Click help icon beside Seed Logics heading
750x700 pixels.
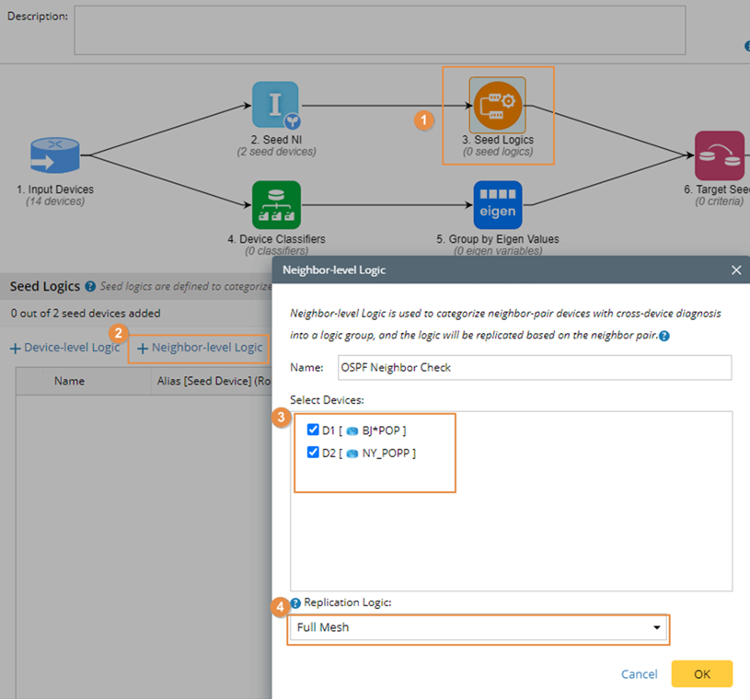(90, 287)
